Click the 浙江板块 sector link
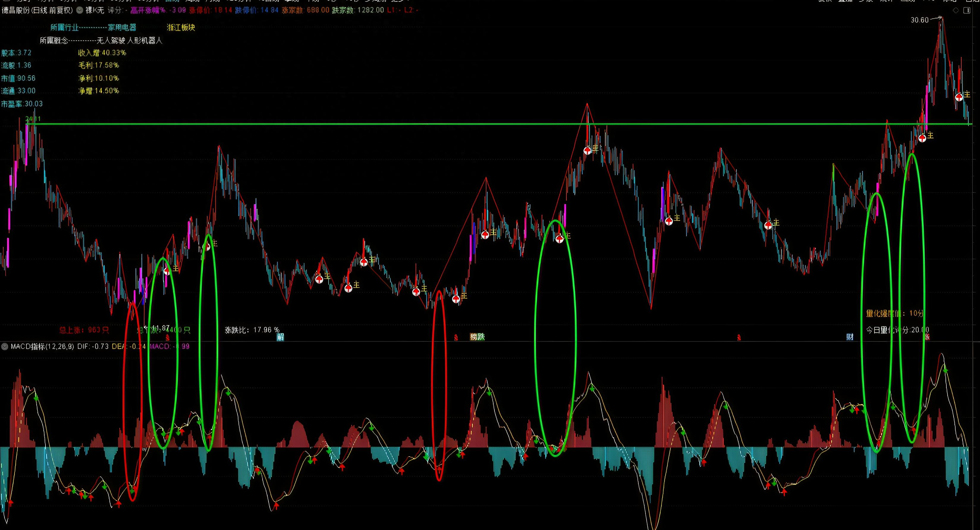980x530 pixels. click(180, 27)
